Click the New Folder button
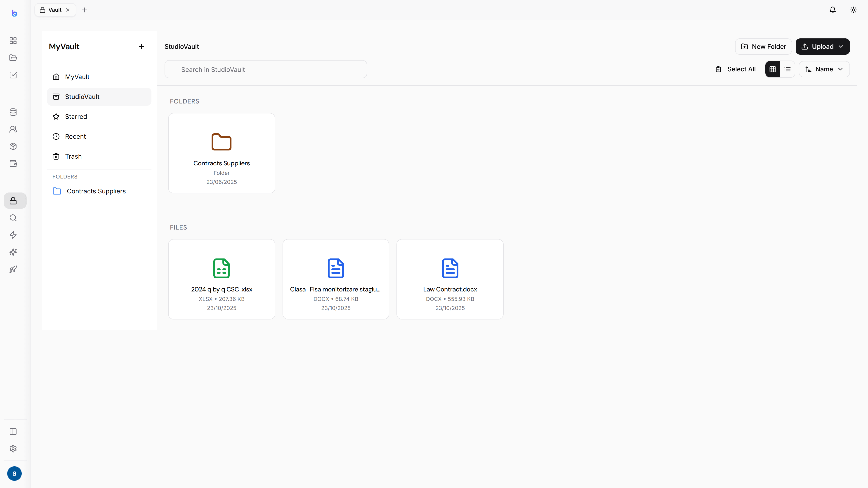868x488 pixels. click(x=763, y=47)
